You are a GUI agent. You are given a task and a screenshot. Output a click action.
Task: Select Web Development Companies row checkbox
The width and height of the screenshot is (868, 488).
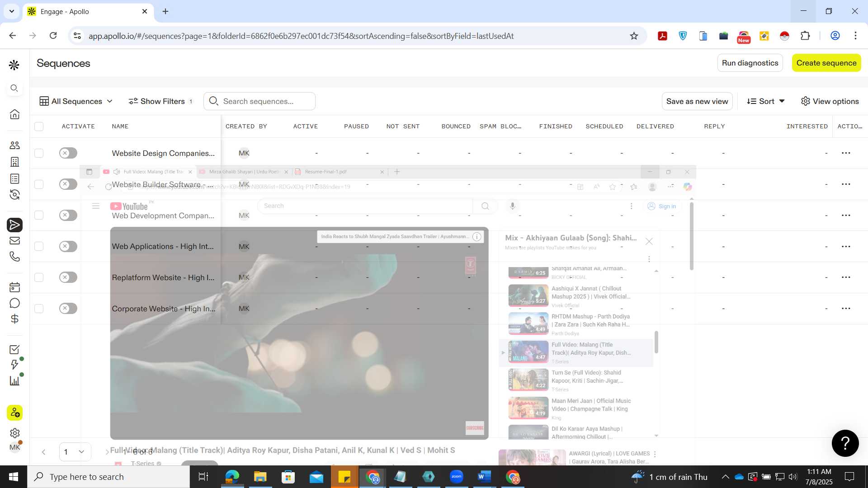pyautogui.click(x=39, y=215)
